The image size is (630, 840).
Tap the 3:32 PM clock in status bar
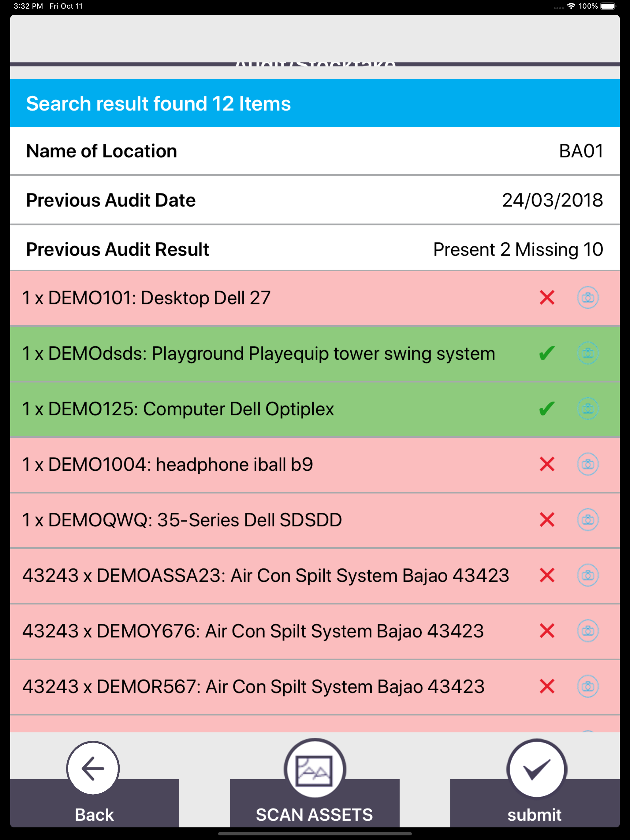pos(28,6)
